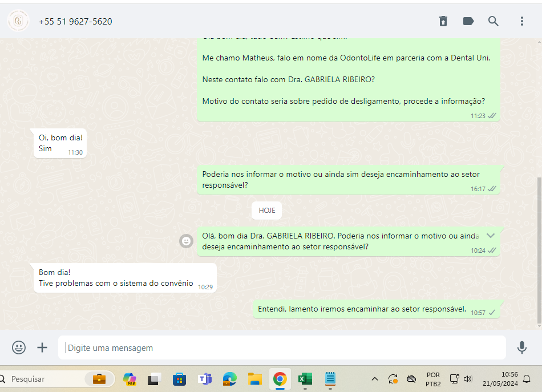Open the Notepad app on taskbar

(x=330, y=378)
